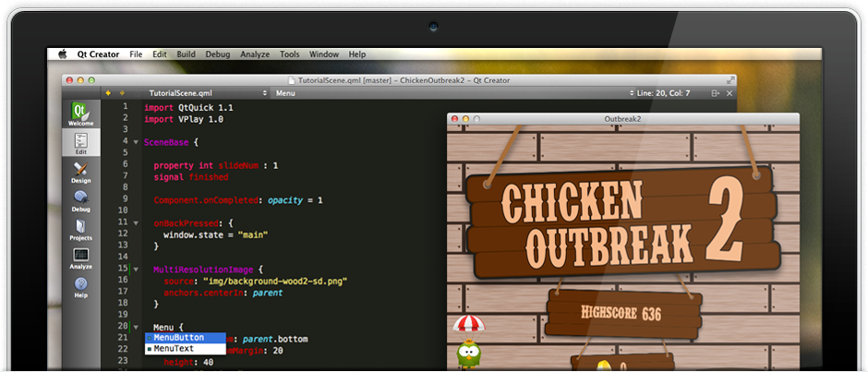Screen dimensions: 868x372
Task: Open the Build menu
Action: (186, 54)
